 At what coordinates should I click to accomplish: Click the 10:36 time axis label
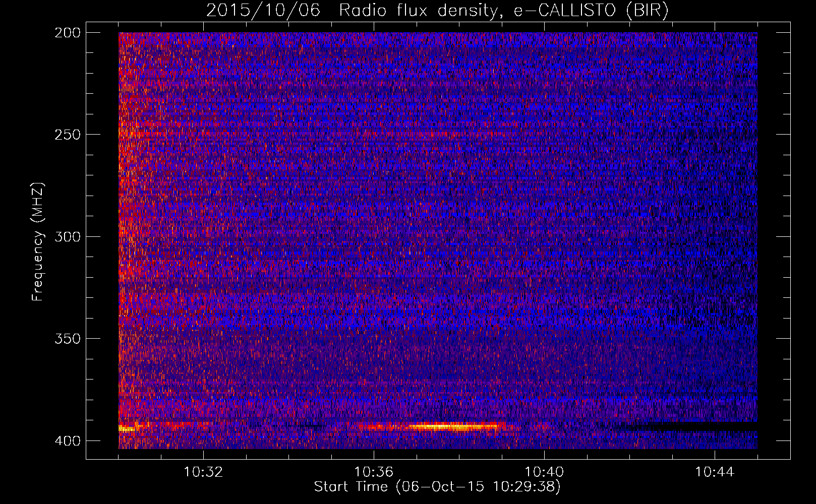pyautogui.click(x=374, y=472)
